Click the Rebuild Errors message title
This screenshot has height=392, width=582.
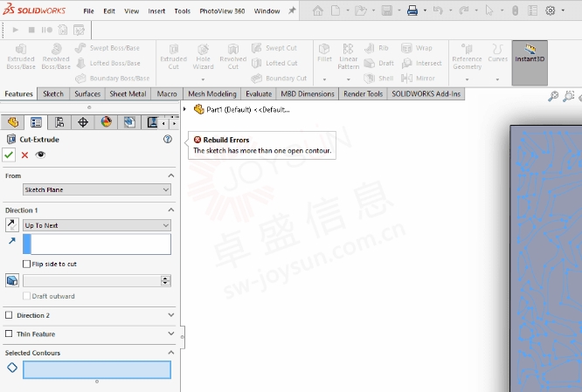click(x=226, y=140)
